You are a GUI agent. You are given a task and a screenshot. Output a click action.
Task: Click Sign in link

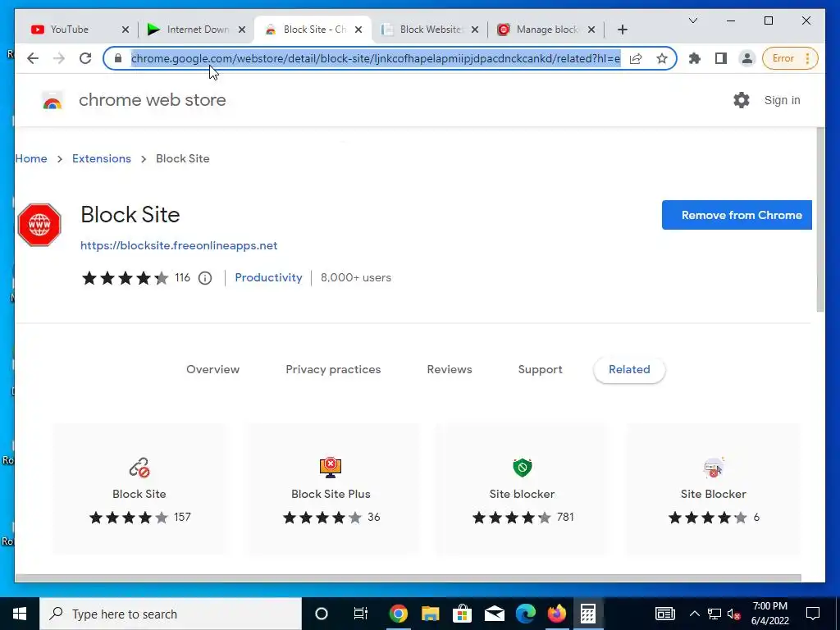782,100
